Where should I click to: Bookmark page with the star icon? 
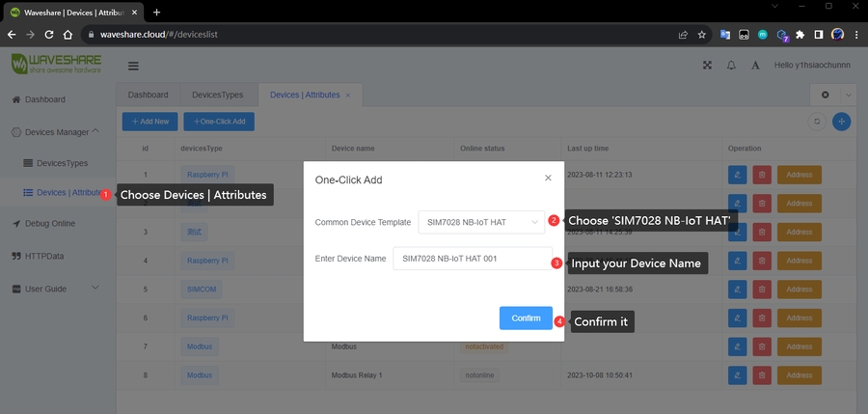(701, 34)
